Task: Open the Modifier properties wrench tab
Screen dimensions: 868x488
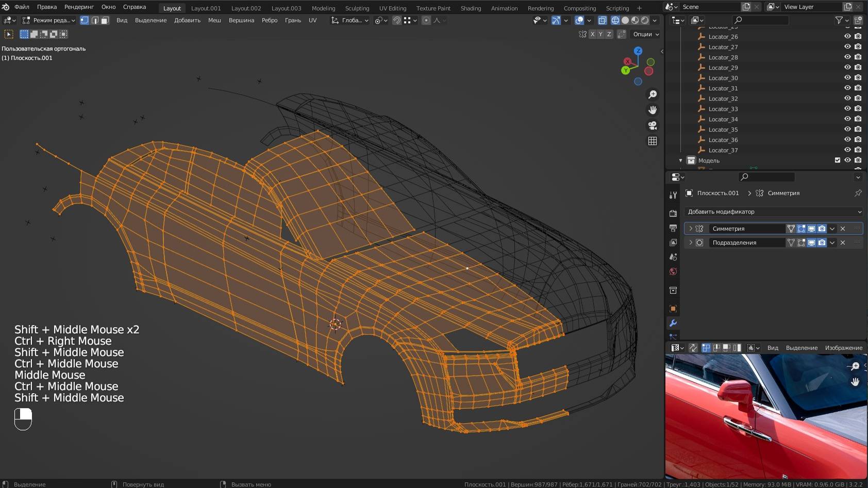Action: tap(673, 323)
